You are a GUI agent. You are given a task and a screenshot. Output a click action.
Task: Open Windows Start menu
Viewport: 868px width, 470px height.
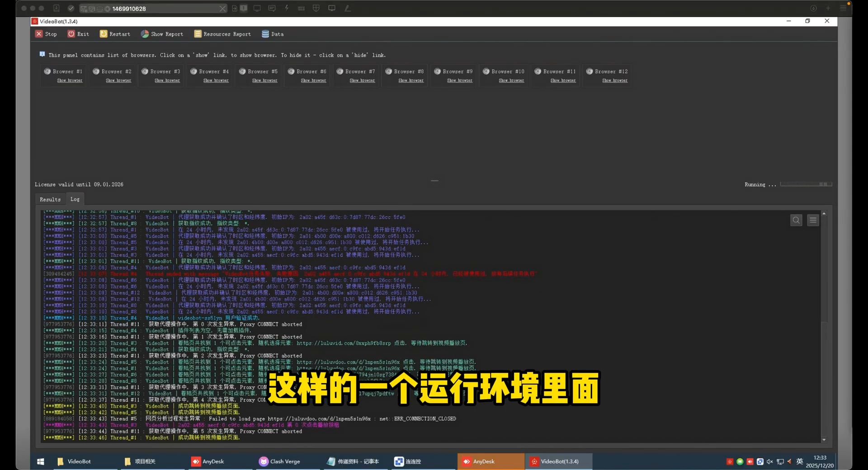tap(40, 461)
